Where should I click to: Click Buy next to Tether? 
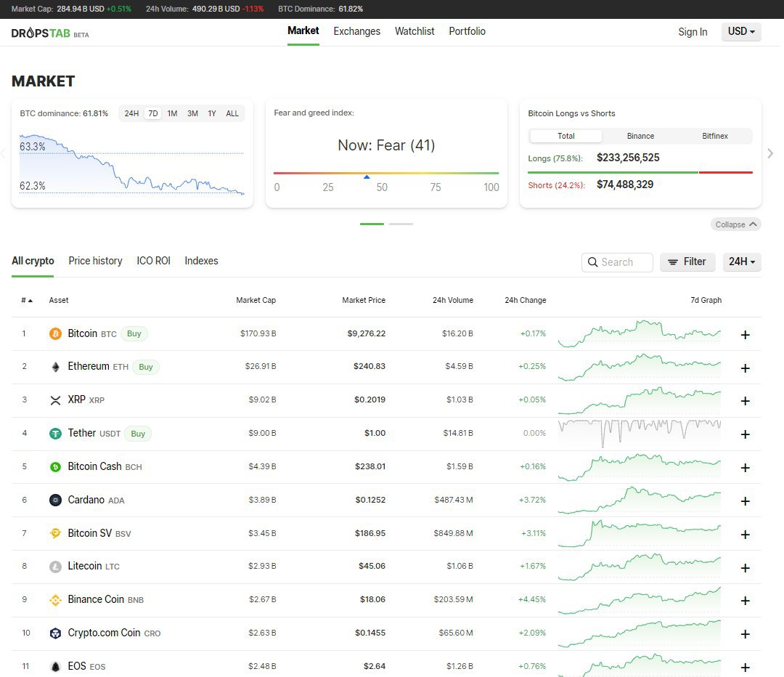click(138, 434)
